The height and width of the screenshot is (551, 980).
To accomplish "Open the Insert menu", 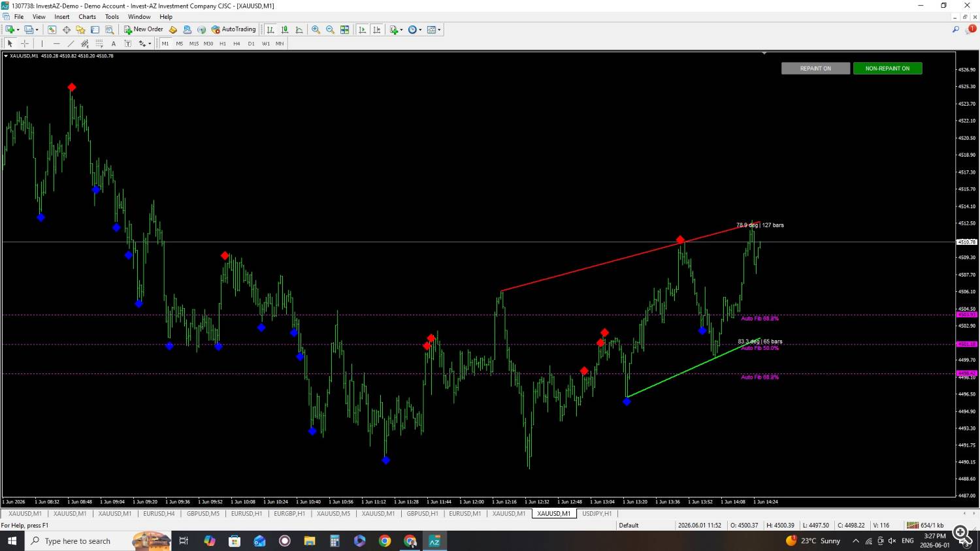I will pyautogui.click(x=62, y=17).
